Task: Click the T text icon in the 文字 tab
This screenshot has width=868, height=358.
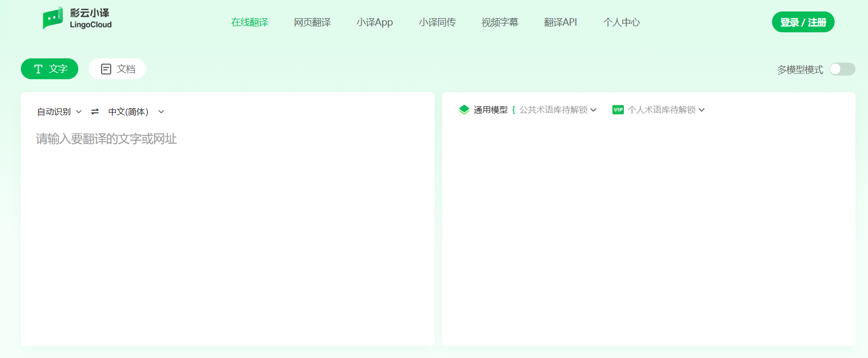Action: tap(38, 69)
